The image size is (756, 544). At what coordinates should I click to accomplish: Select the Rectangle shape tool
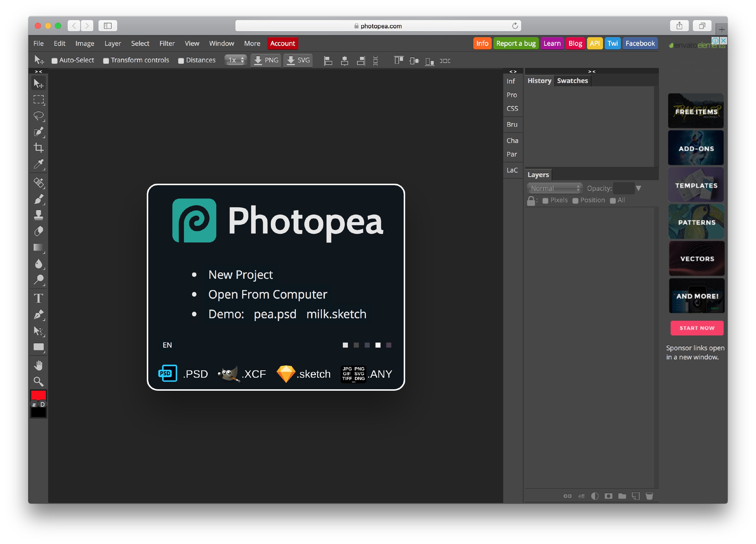(x=39, y=347)
